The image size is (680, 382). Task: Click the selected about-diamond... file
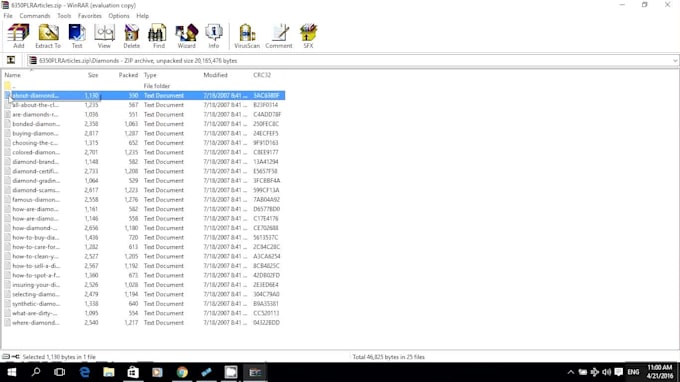point(144,95)
